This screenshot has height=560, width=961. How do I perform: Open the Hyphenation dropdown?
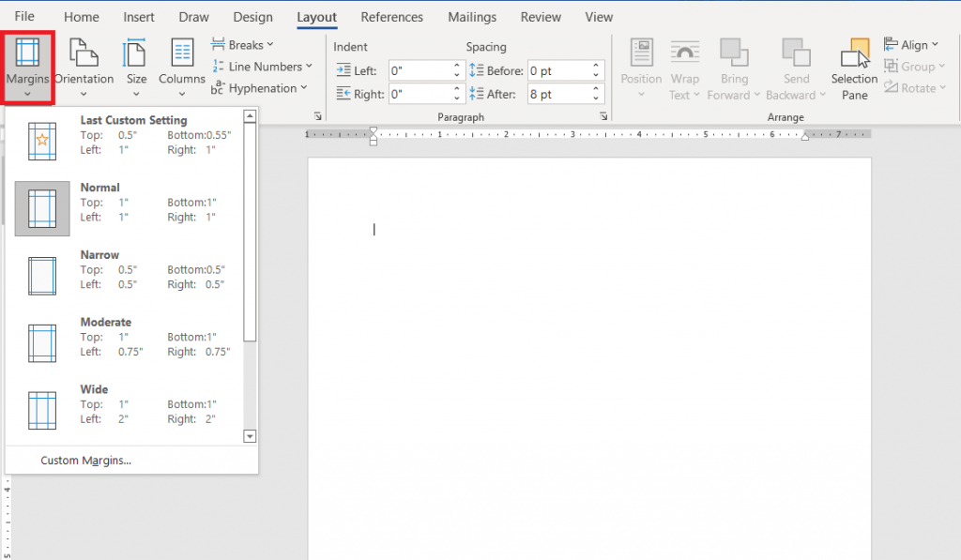point(261,87)
